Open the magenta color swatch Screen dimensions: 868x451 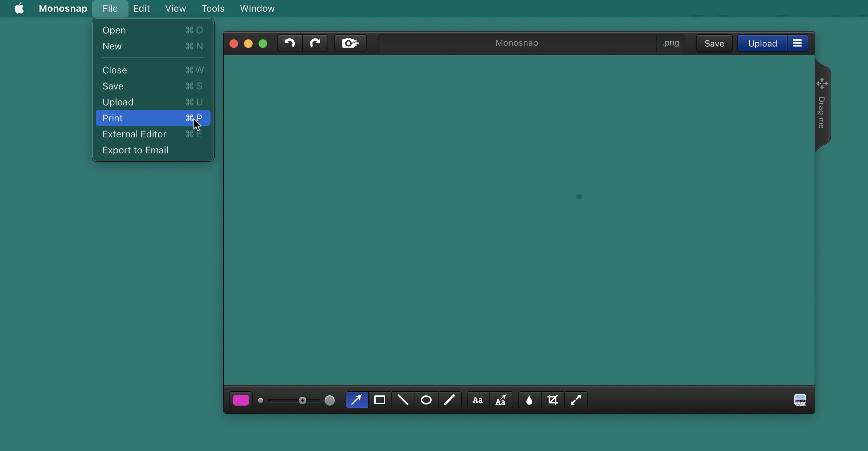coord(241,400)
